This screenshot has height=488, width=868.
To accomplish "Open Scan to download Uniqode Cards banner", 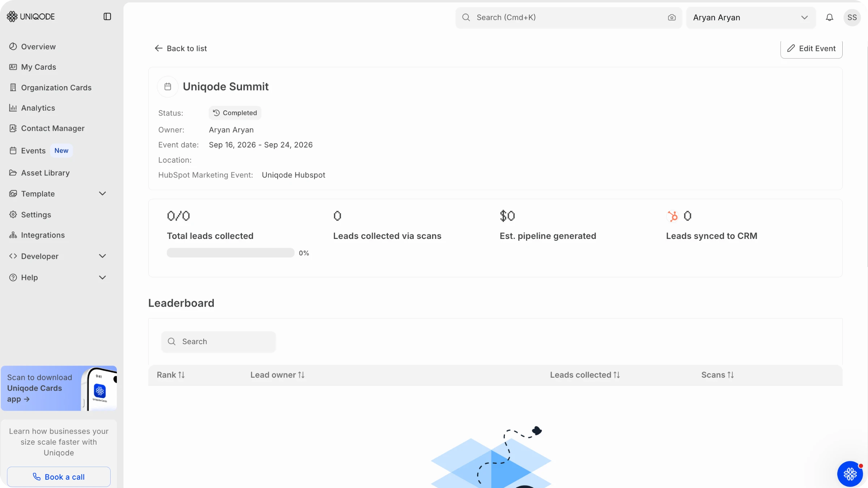I will 59,388.
